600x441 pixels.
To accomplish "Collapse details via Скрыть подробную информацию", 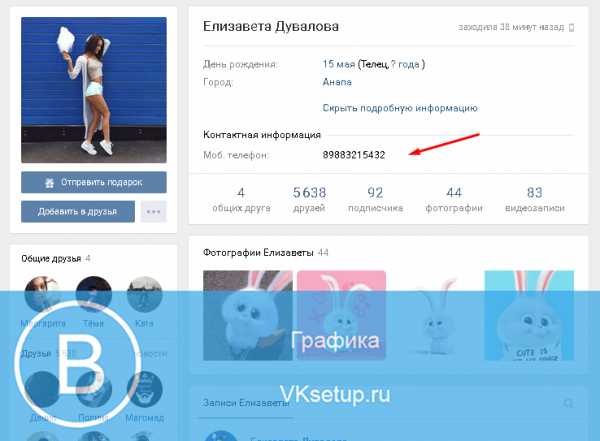I will [x=400, y=108].
